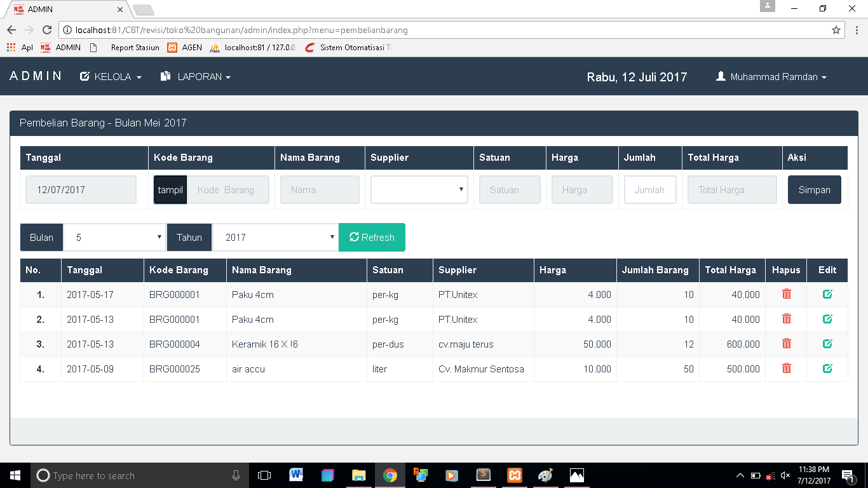Delete the air accu purchase row
The width and height of the screenshot is (868, 488).
coord(787,368)
